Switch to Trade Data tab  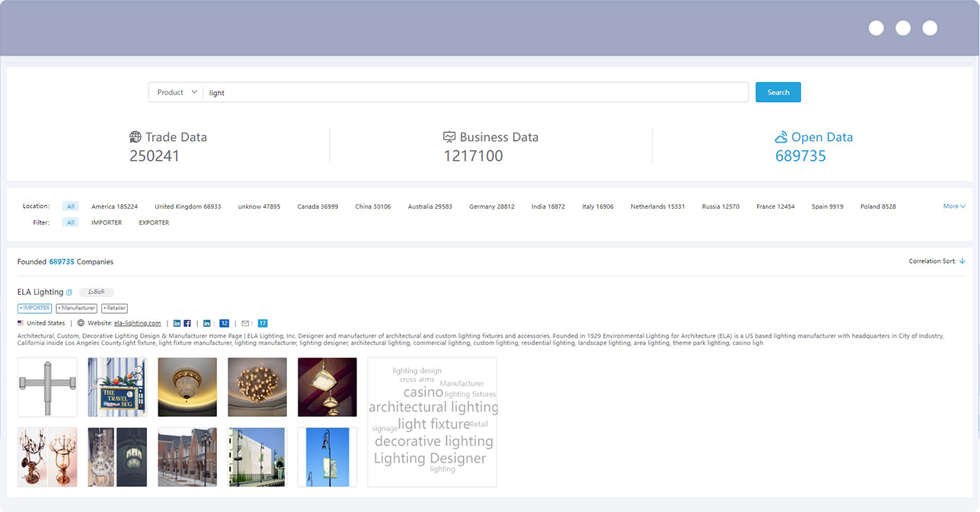pyautogui.click(x=168, y=146)
